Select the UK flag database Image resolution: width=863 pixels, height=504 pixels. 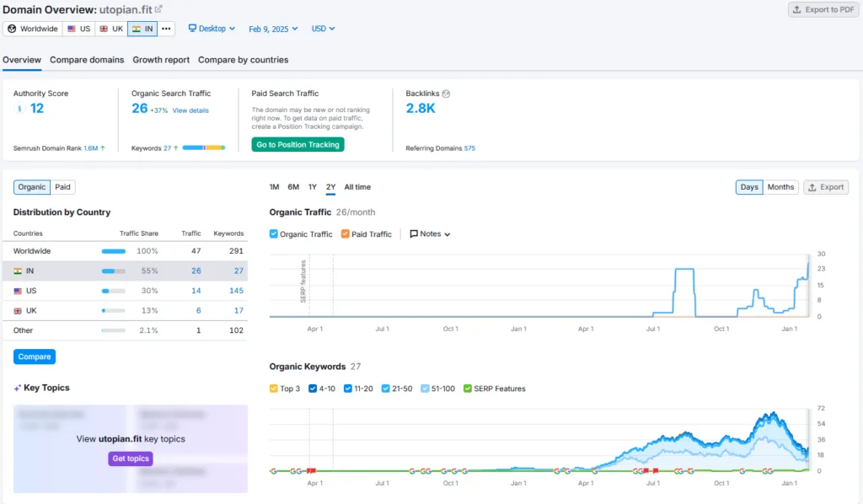pos(111,29)
